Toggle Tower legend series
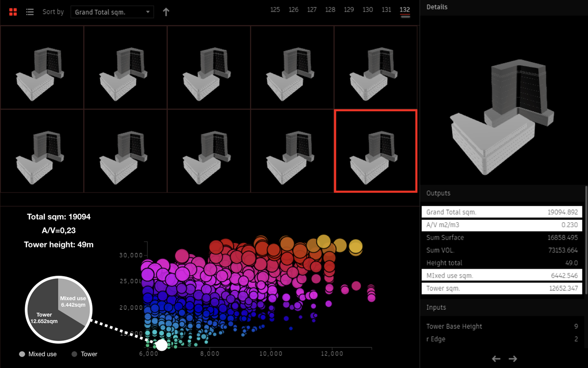This screenshot has height=368, width=588. (x=85, y=354)
